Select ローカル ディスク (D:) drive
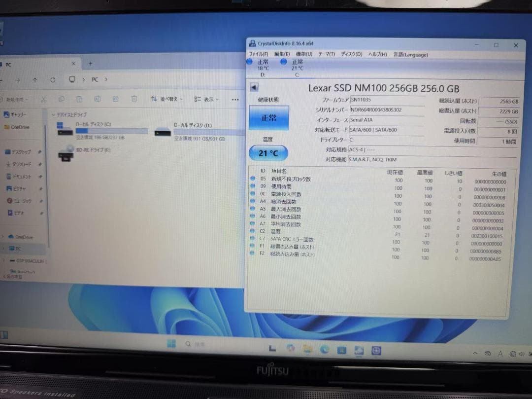The height and width of the screenshot is (399, 532). click(x=199, y=132)
